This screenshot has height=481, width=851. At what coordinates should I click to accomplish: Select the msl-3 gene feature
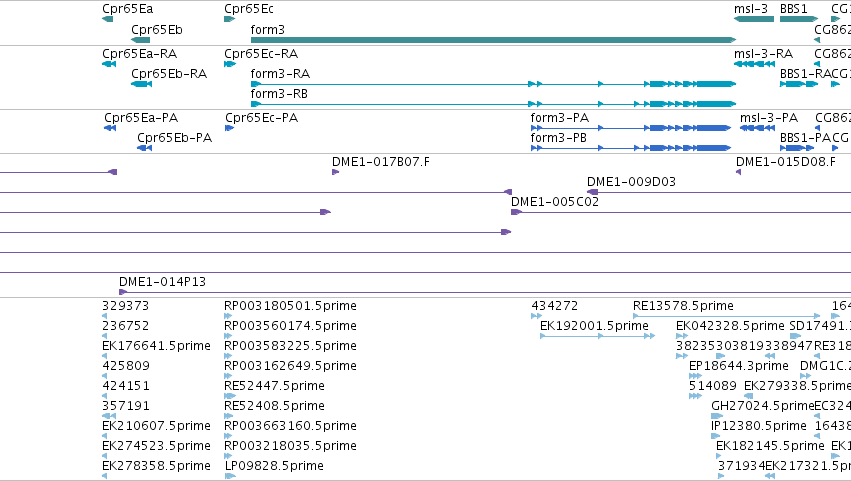(x=754, y=20)
